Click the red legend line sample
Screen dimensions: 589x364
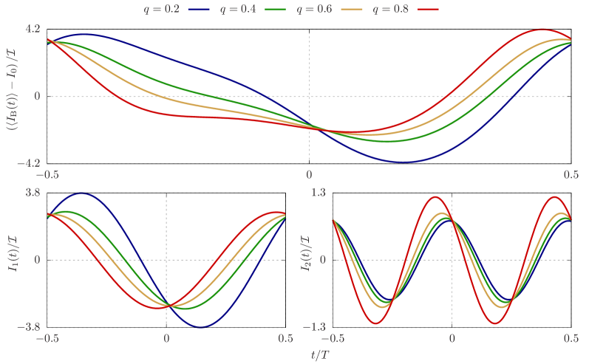click(x=428, y=9)
